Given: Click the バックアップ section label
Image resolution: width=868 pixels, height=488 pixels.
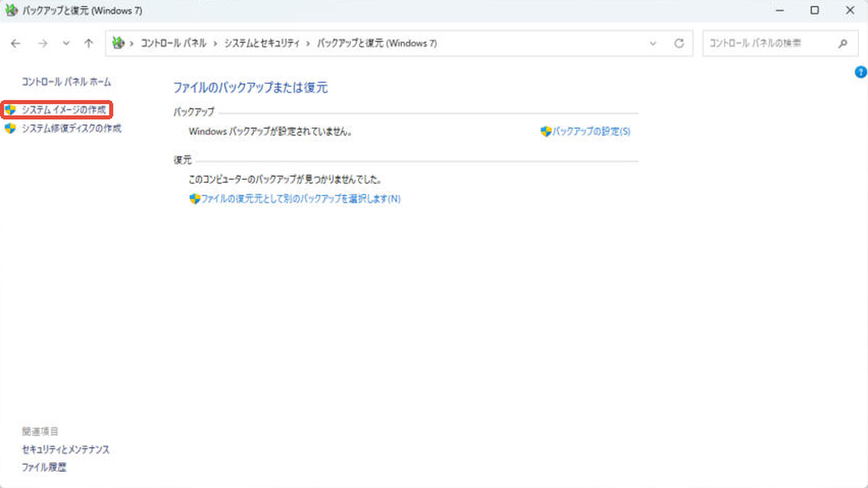Looking at the screenshot, I should coord(194,112).
